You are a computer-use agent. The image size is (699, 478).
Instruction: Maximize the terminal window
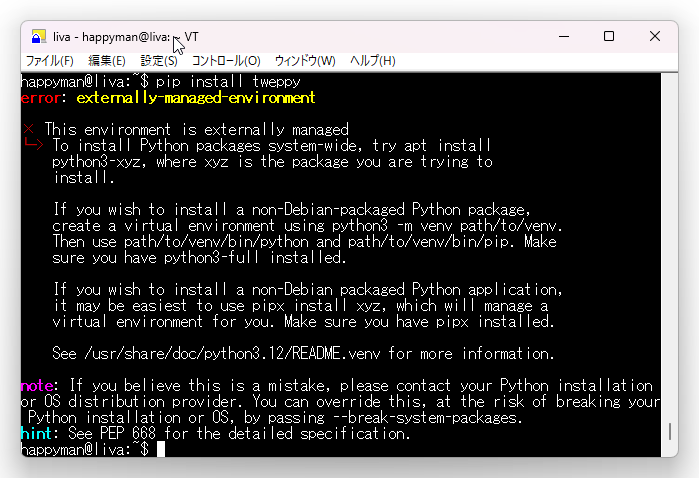click(x=609, y=37)
